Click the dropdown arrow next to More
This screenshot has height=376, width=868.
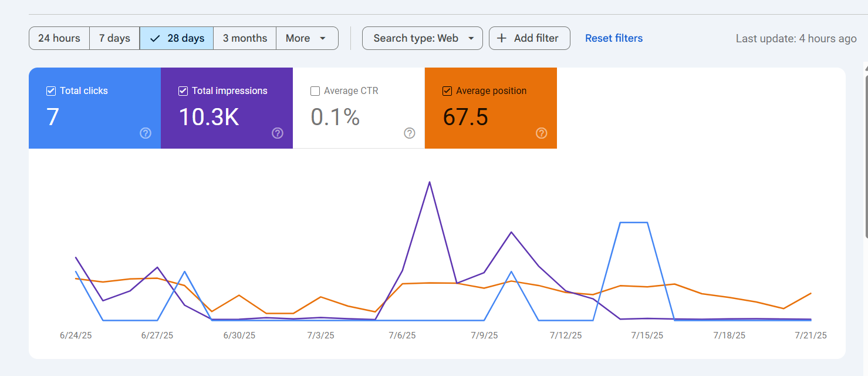[x=323, y=38]
